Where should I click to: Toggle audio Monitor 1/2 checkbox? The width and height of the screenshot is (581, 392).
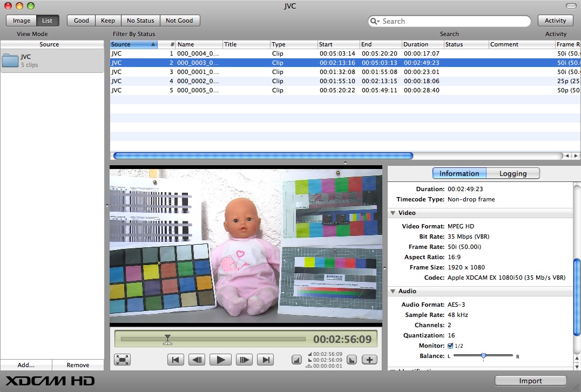(x=450, y=346)
